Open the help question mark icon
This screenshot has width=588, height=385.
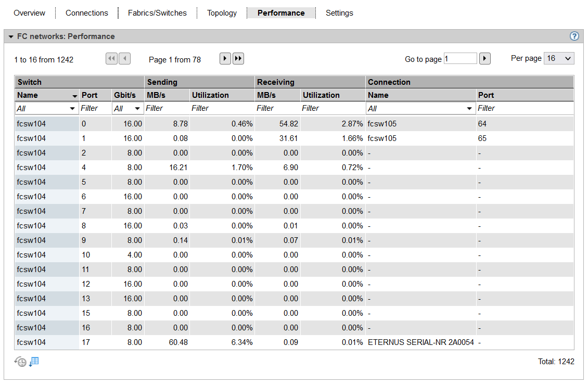click(574, 36)
